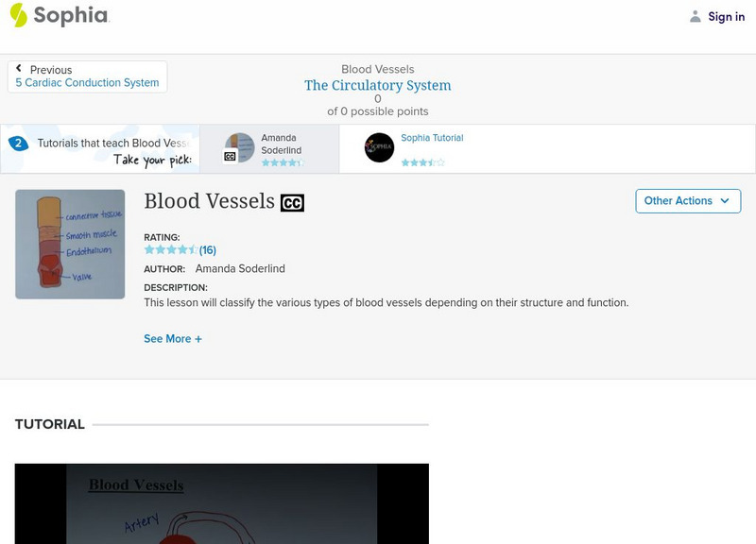
Task: Click the black Sophia Tutorial avatar icon
Action: pos(382,148)
